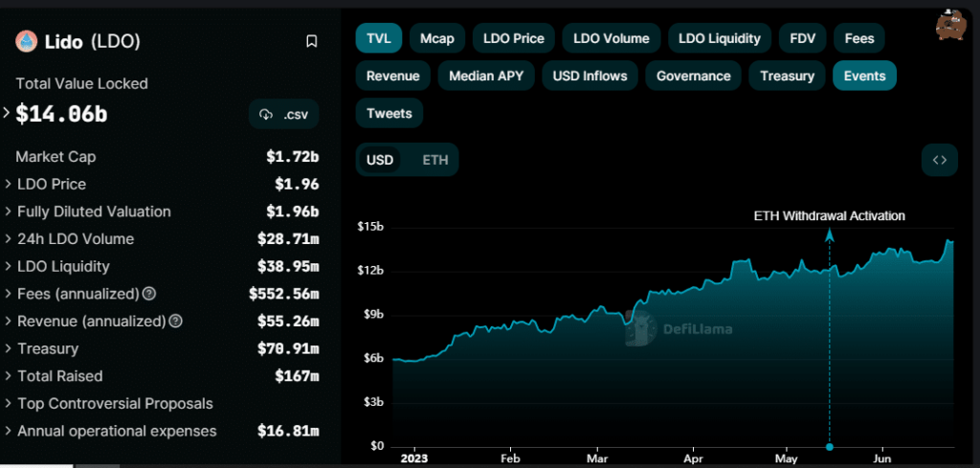Show the Governance metric on chart

tap(693, 76)
